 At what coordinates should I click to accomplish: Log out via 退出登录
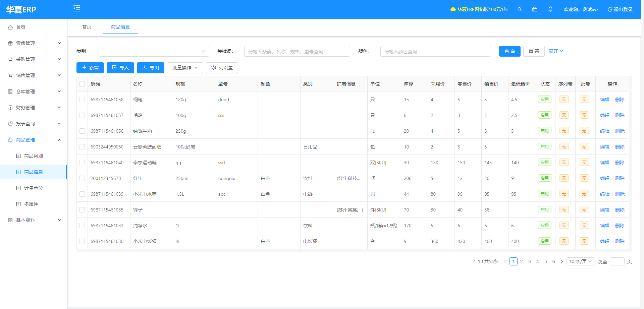pos(620,9)
